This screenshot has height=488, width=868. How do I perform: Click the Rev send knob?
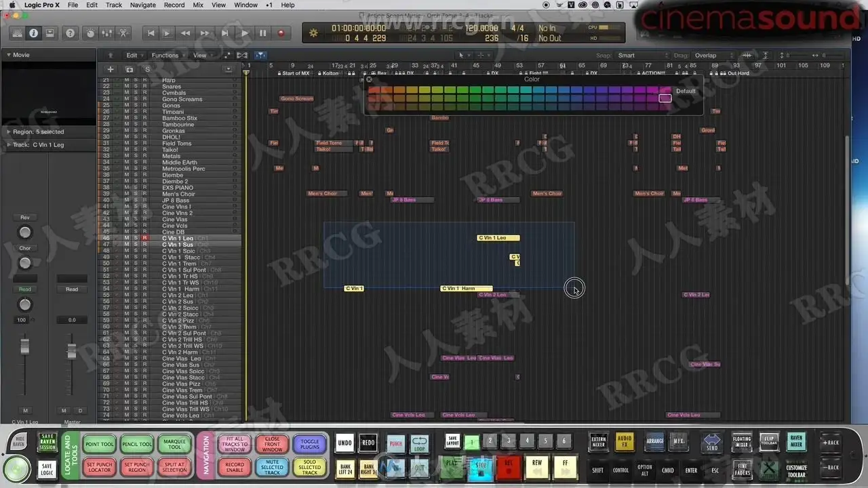pyautogui.click(x=25, y=232)
